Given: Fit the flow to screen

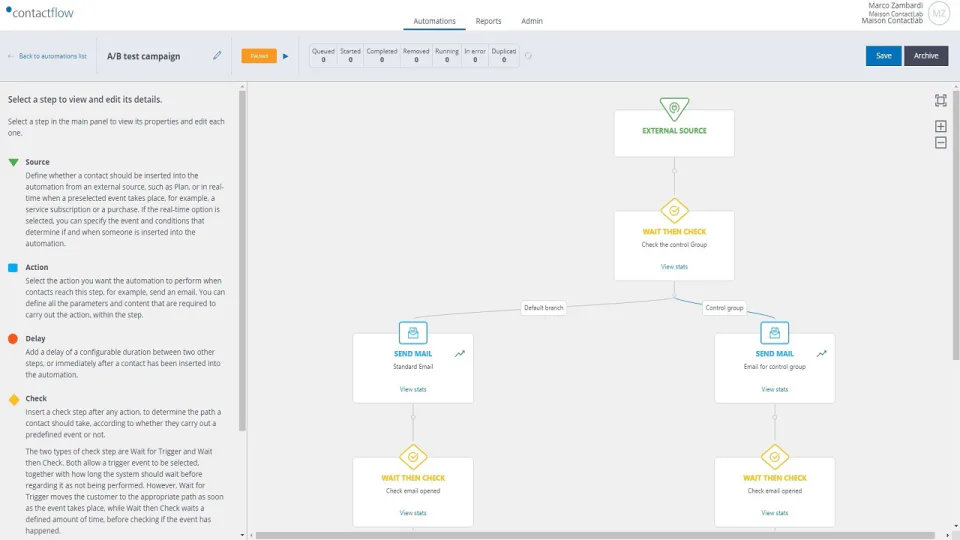Looking at the screenshot, I should pos(940,100).
